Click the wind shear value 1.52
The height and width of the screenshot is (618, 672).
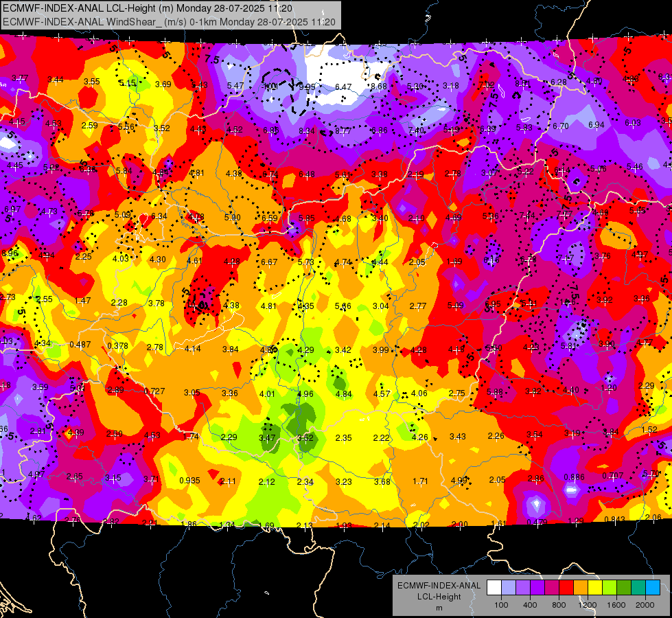(650, 430)
